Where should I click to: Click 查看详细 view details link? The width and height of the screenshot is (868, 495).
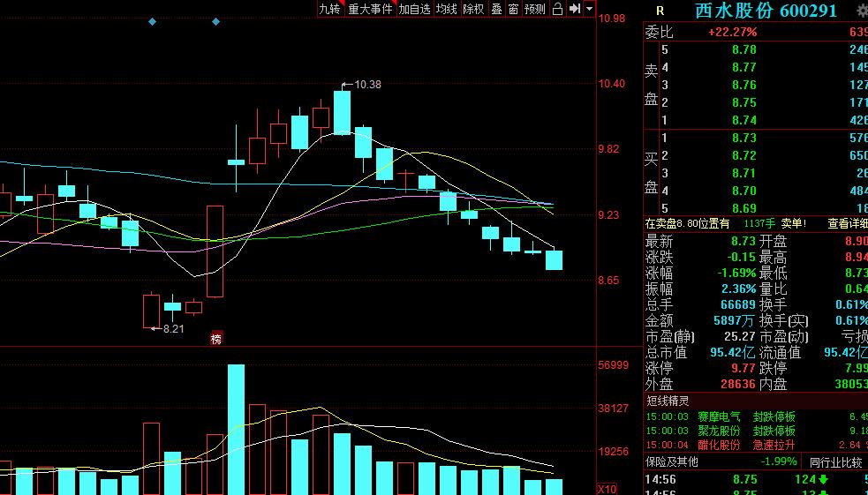(x=848, y=223)
